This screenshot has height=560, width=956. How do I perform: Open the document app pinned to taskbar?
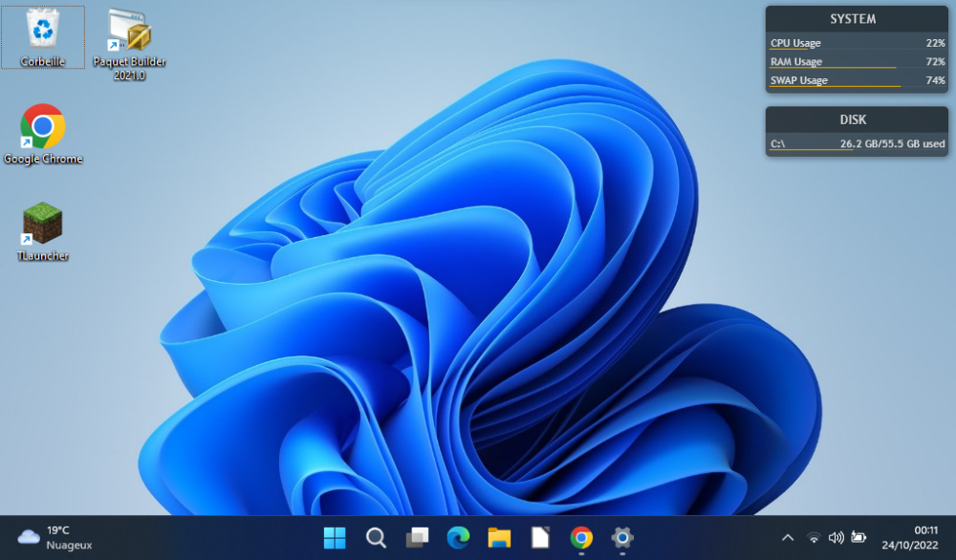pyautogui.click(x=539, y=538)
